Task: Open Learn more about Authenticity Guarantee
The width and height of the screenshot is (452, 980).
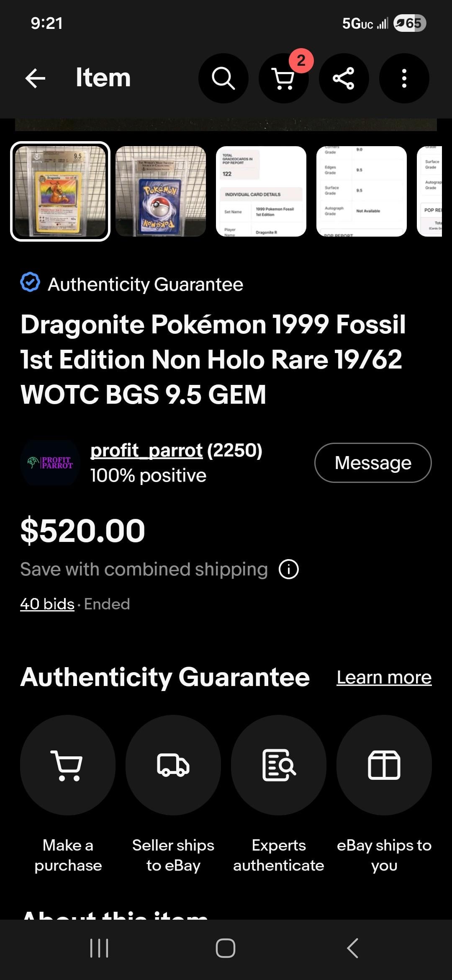Action: pos(384,677)
